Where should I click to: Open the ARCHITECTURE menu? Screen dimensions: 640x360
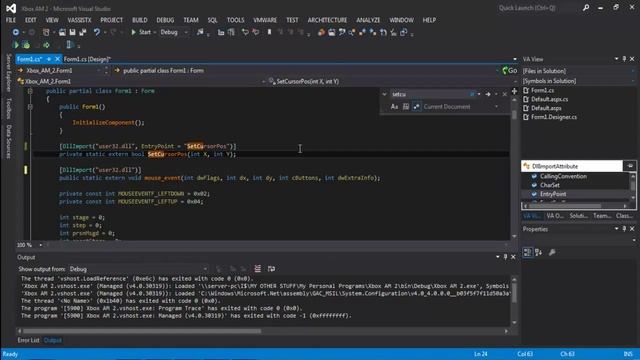(327, 20)
